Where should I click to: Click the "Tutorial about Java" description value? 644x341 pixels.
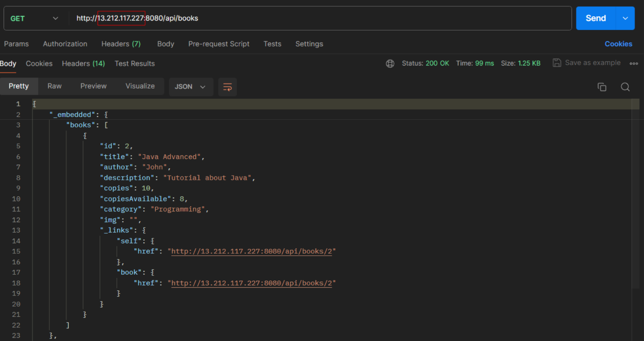208,178
